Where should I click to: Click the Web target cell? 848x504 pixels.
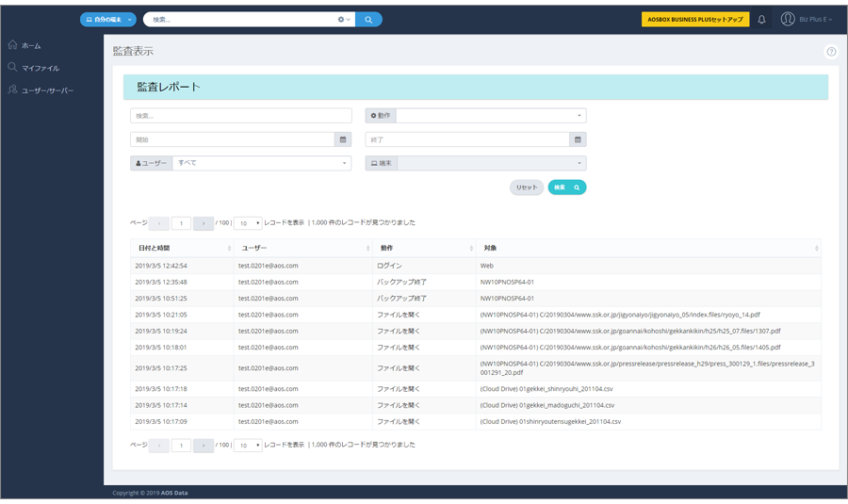[x=487, y=266]
